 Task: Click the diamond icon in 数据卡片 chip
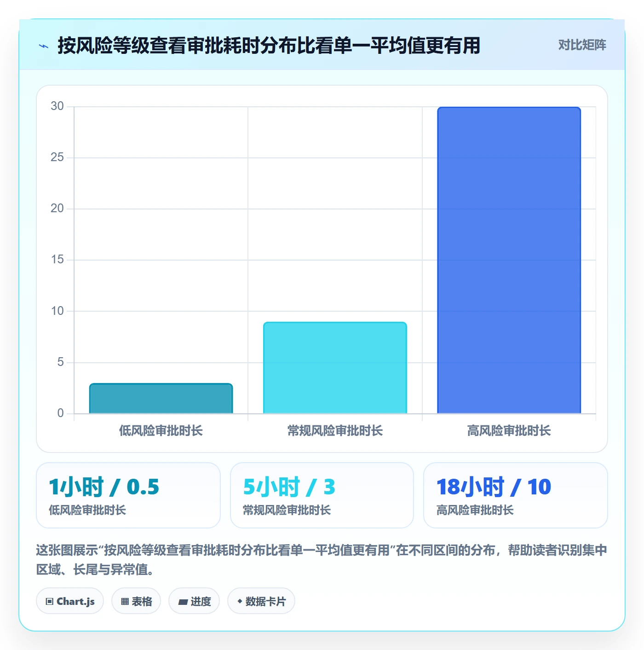(x=240, y=601)
